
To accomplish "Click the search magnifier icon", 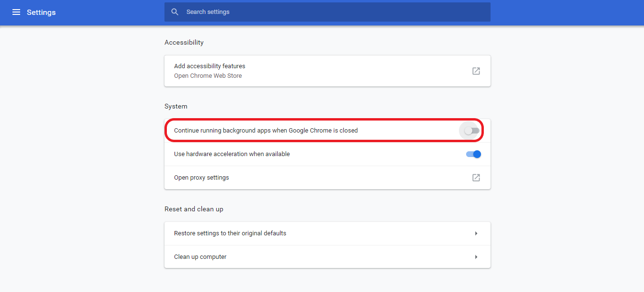I will (x=175, y=12).
